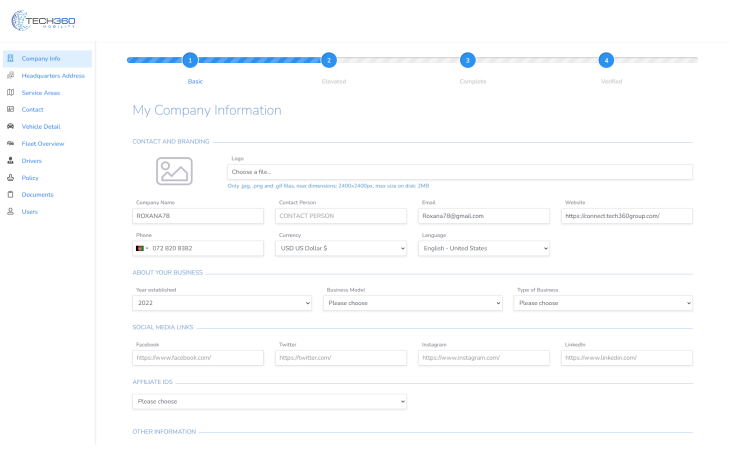Viewport: 730px width, 456px height.
Task: Open the Business Model dropdown
Action: coord(412,303)
